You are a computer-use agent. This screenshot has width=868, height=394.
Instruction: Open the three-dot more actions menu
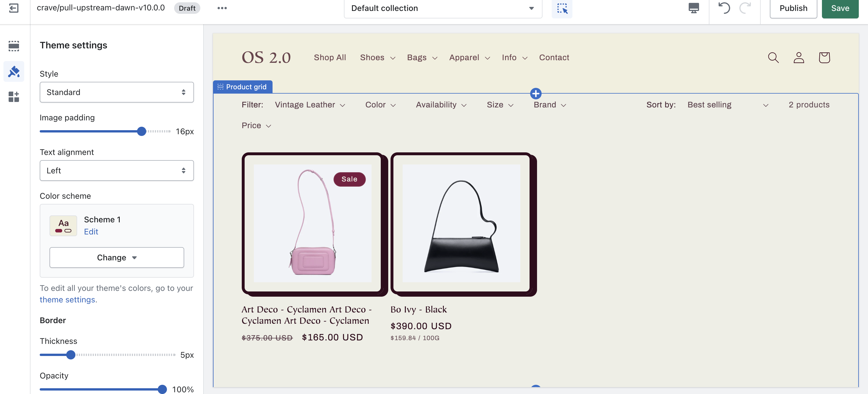(x=222, y=8)
